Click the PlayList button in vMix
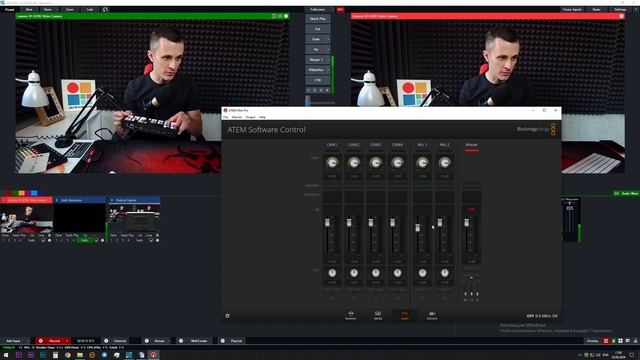Image resolution: width=640 pixels, height=360 pixels. (236, 341)
